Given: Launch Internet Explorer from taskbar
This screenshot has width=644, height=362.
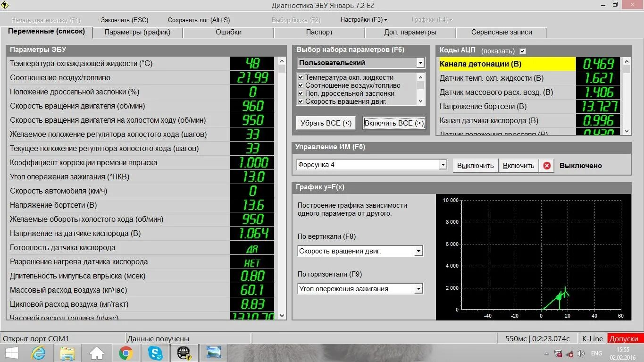Looking at the screenshot, I should [x=38, y=353].
